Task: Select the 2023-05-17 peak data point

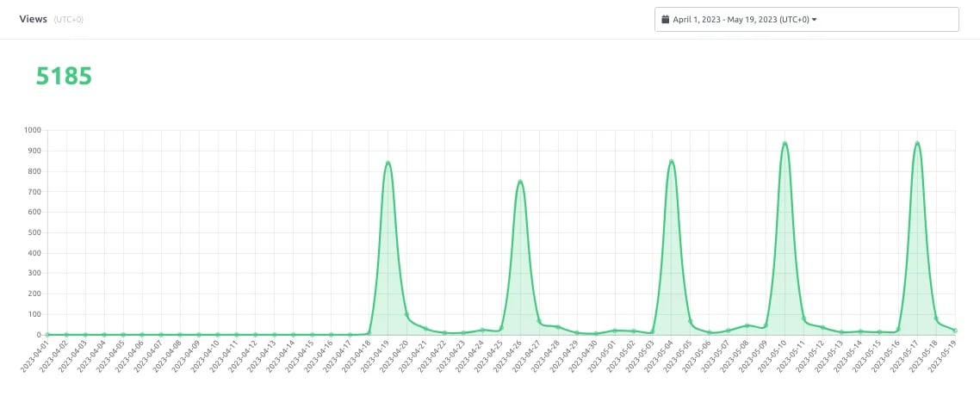Action: (917, 144)
